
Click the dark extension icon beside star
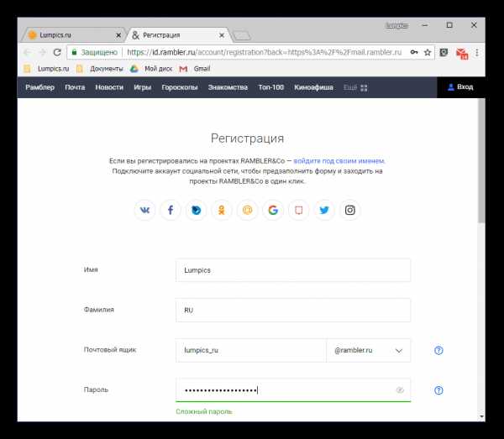(444, 52)
